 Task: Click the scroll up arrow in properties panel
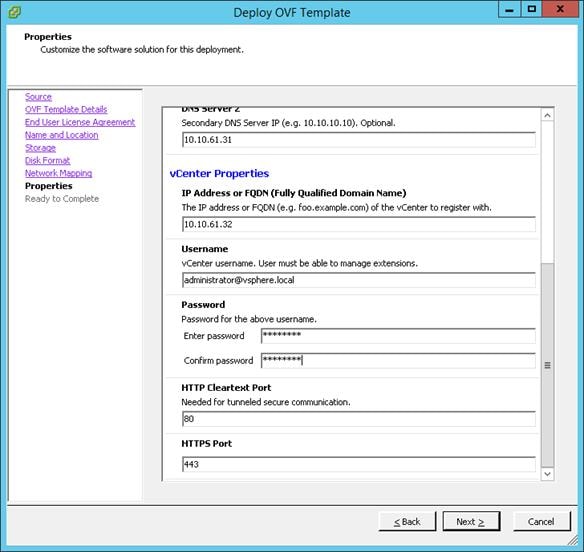(547, 115)
